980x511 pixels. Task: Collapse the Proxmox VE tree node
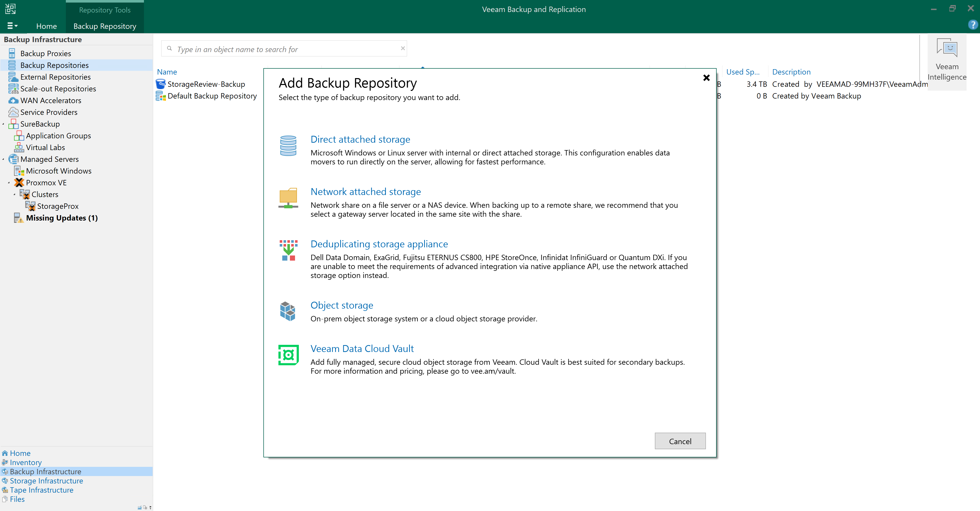(x=9, y=183)
